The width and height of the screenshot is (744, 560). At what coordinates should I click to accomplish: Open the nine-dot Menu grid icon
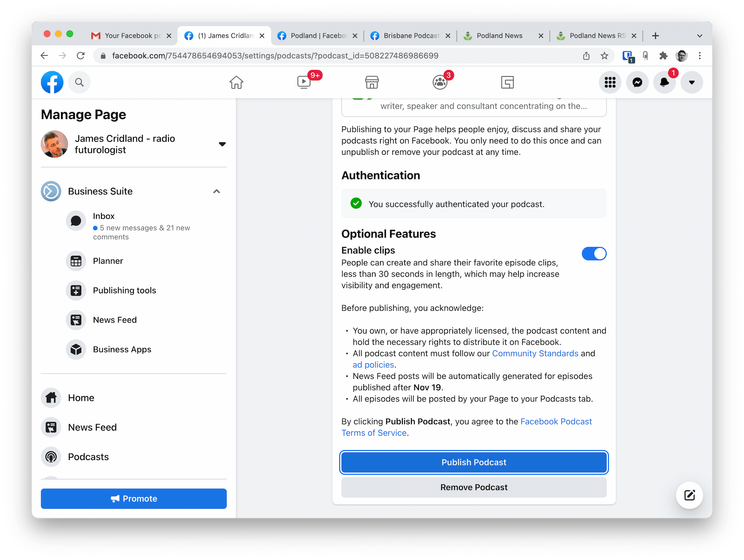610,82
